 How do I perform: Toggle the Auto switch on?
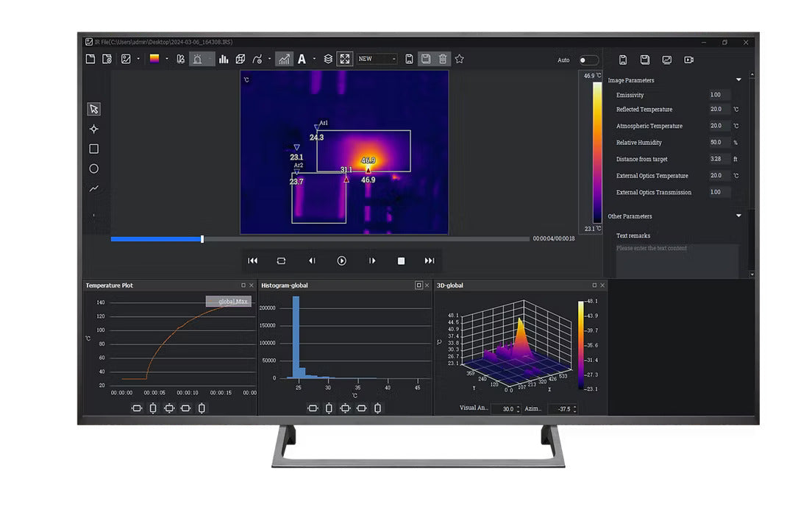click(588, 60)
